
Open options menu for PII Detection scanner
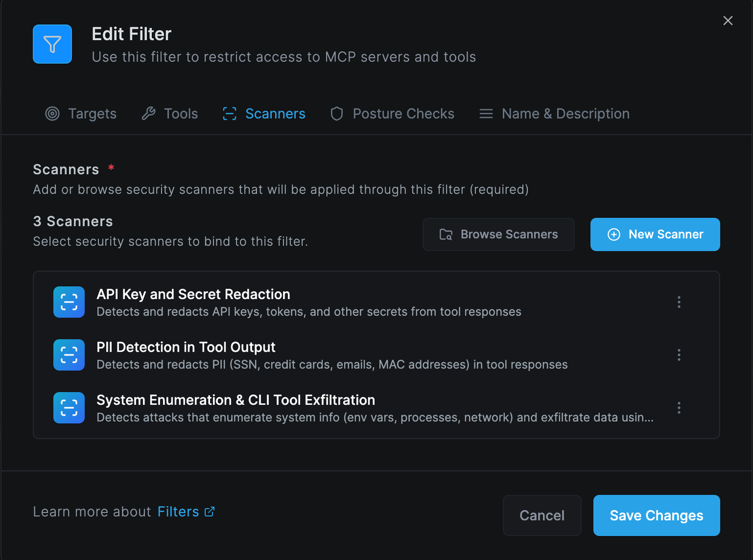(679, 355)
